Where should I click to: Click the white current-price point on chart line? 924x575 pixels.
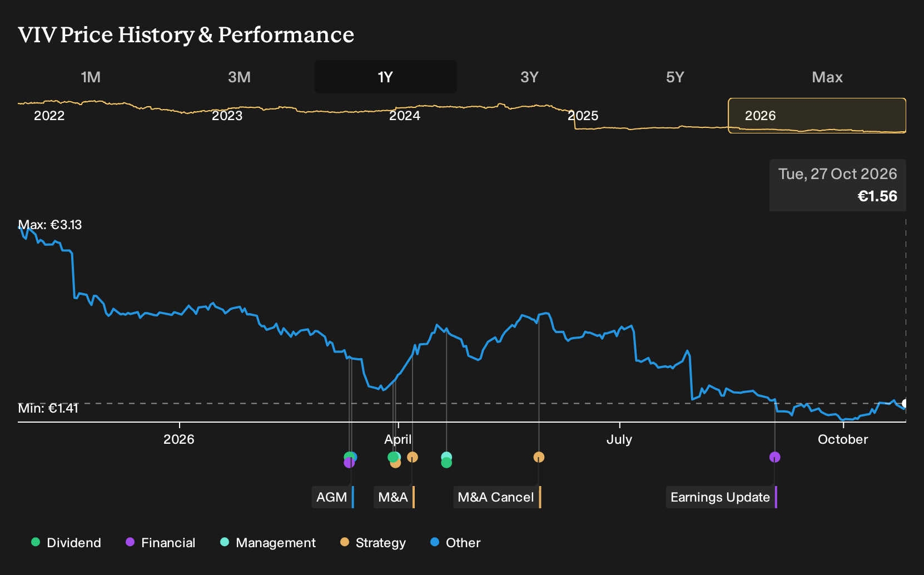[x=905, y=403]
